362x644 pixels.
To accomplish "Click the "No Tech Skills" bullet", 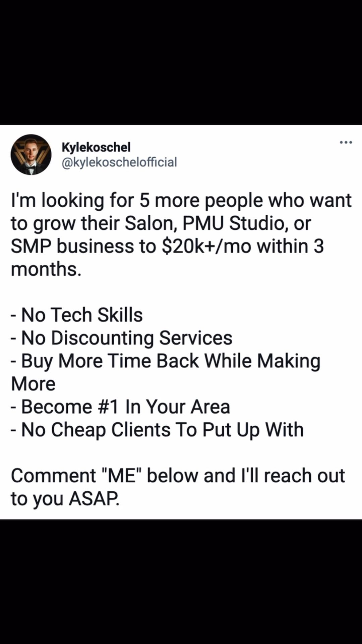I will [82, 315].
